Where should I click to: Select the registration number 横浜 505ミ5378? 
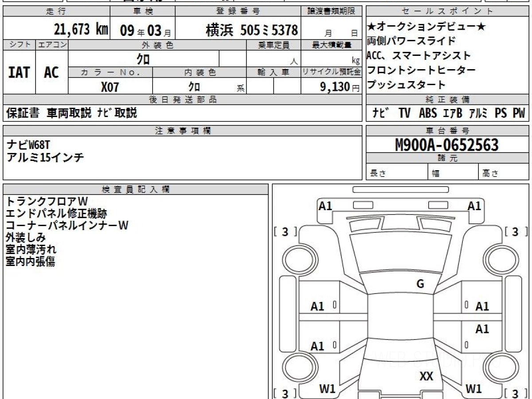click(251, 30)
